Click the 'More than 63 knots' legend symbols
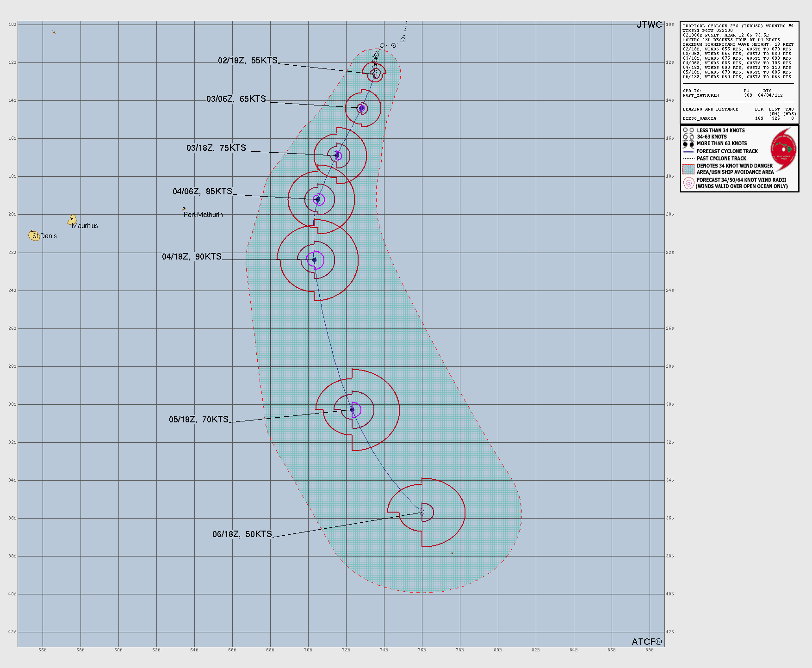This screenshot has width=812, height=668. pyautogui.click(x=688, y=144)
